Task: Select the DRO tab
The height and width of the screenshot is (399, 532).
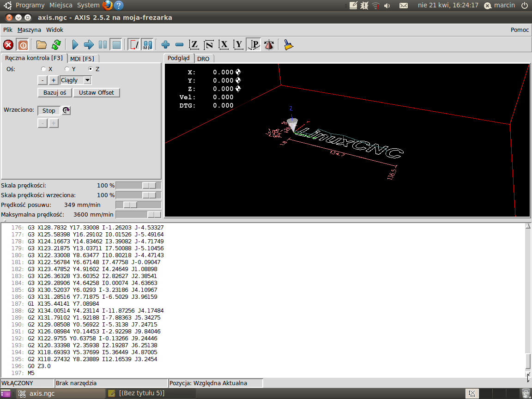Action: [x=203, y=59]
